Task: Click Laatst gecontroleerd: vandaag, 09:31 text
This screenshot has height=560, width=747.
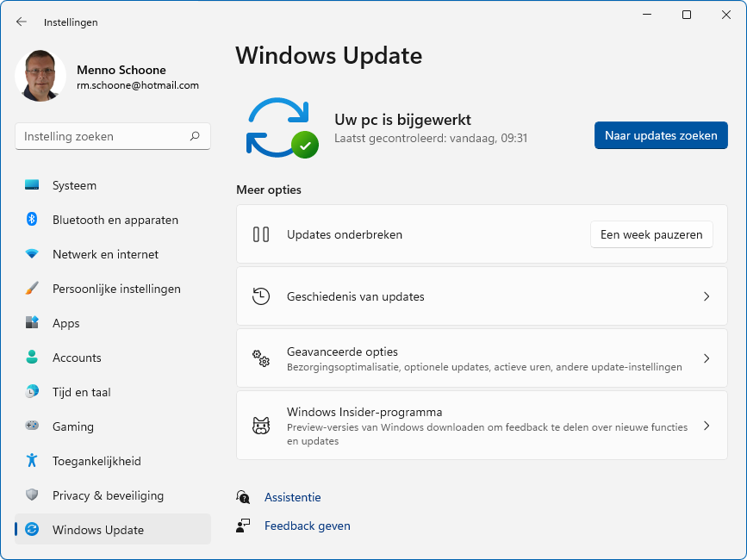Action: (431, 138)
